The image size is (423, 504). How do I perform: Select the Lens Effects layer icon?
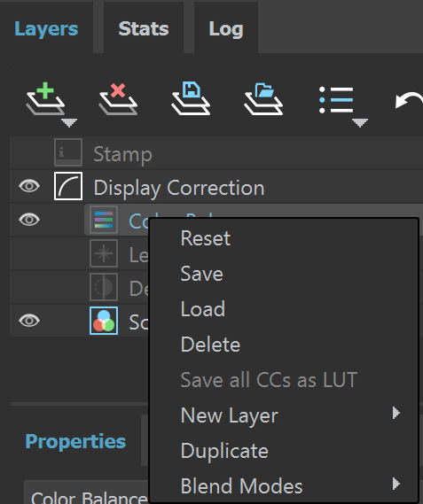104,253
